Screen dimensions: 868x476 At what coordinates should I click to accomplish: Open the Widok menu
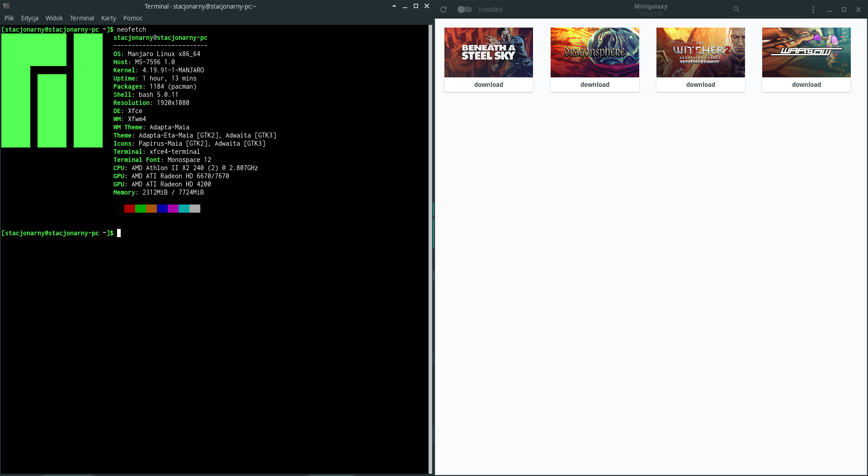tap(54, 18)
